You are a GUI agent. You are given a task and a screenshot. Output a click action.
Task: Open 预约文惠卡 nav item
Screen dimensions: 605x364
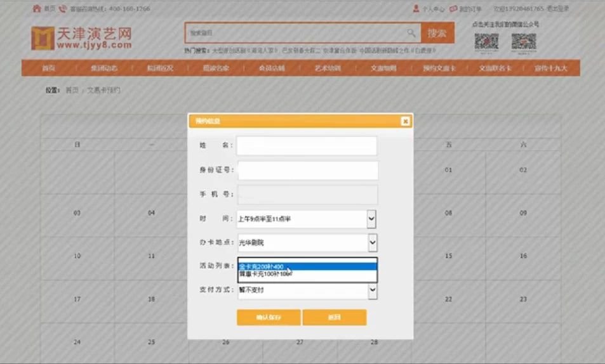(x=439, y=68)
